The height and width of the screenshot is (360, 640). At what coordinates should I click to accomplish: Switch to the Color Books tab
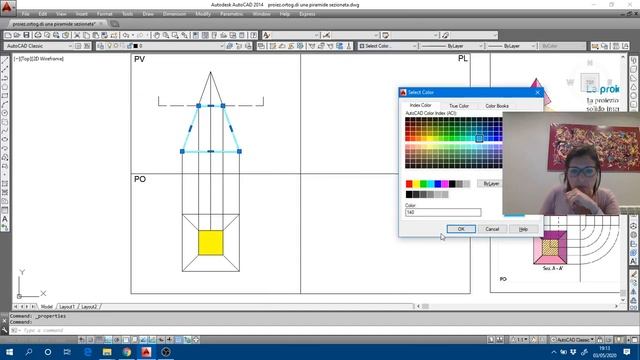point(497,106)
